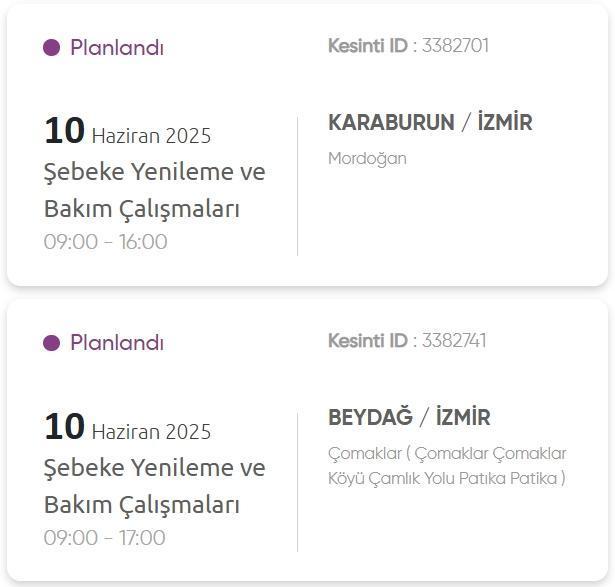The width and height of the screenshot is (615, 587).
Task: Click the 09:00 - 16:00 time range
Action: 105,242
